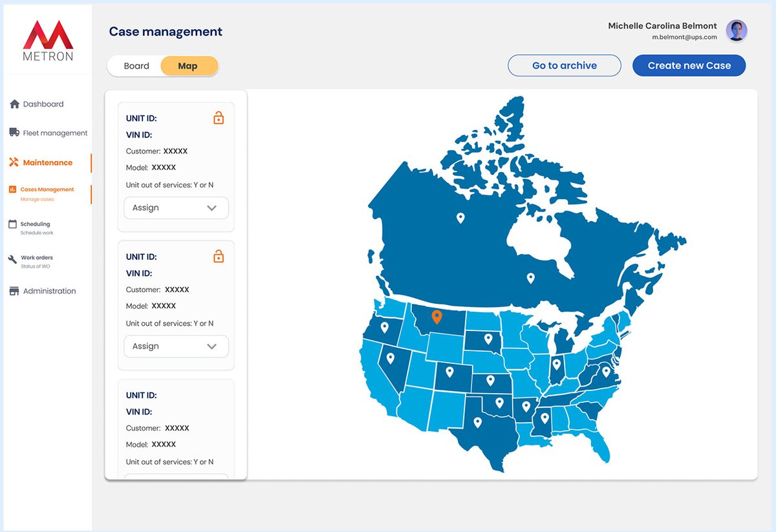Click the Case management heading
This screenshot has height=532, width=776.
166,32
